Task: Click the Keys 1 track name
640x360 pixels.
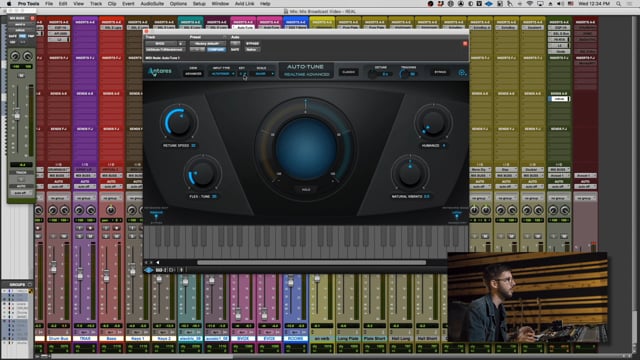Action: pos(138,338)
